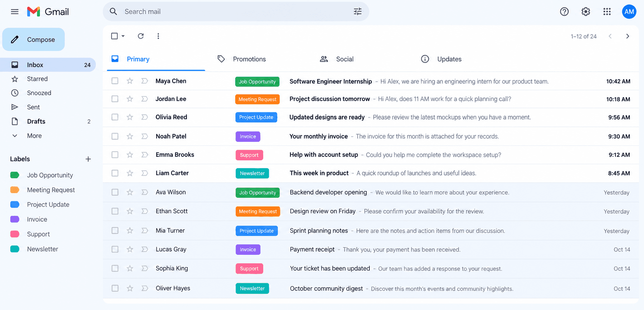
Task: Open the select dropdown arrow
Action: [123, 36]
